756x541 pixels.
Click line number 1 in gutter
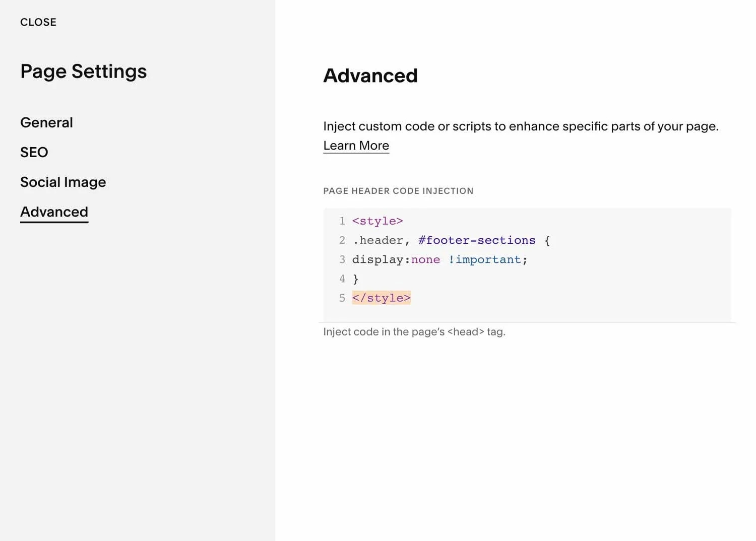[342, 221]
